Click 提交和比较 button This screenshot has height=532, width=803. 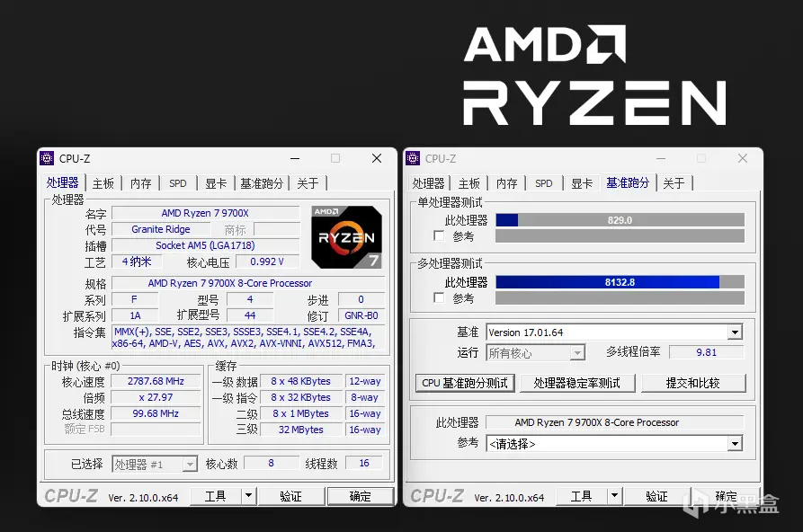point(693,383)
